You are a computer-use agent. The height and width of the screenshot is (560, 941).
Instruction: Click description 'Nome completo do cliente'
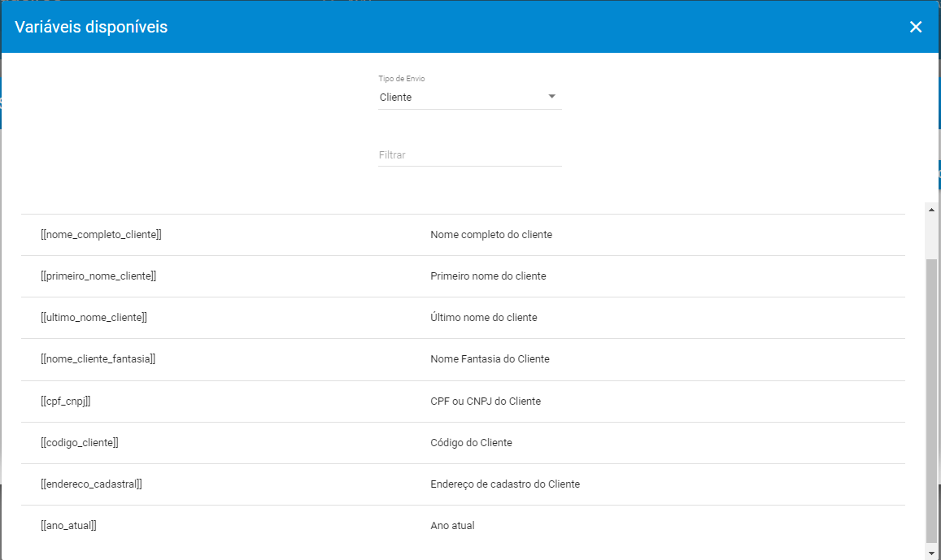point(491,234)
